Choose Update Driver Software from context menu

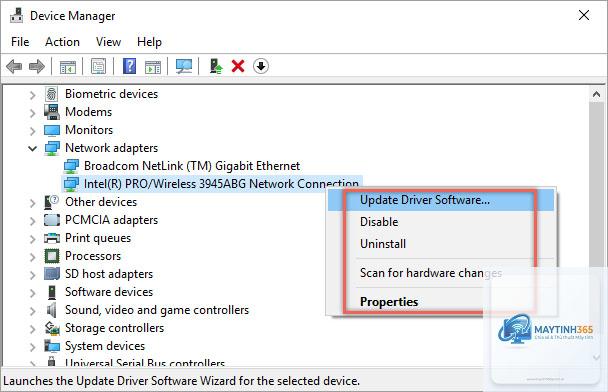click(x=442, y=200)
